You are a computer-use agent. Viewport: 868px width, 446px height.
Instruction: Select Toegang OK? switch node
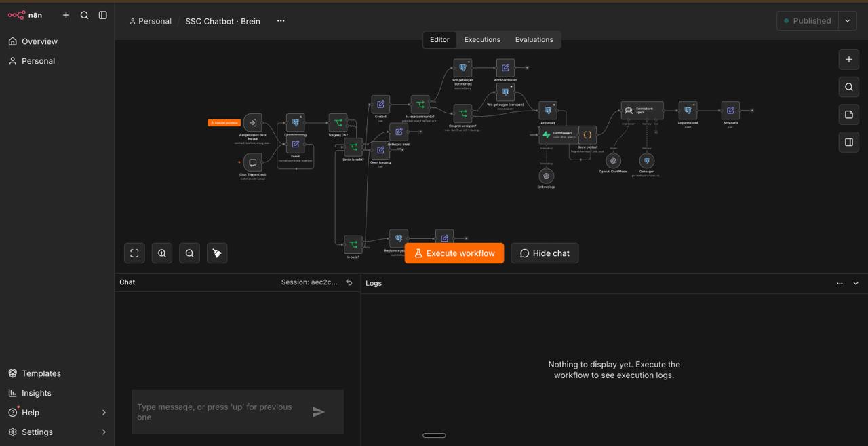[x=338, y=123]
